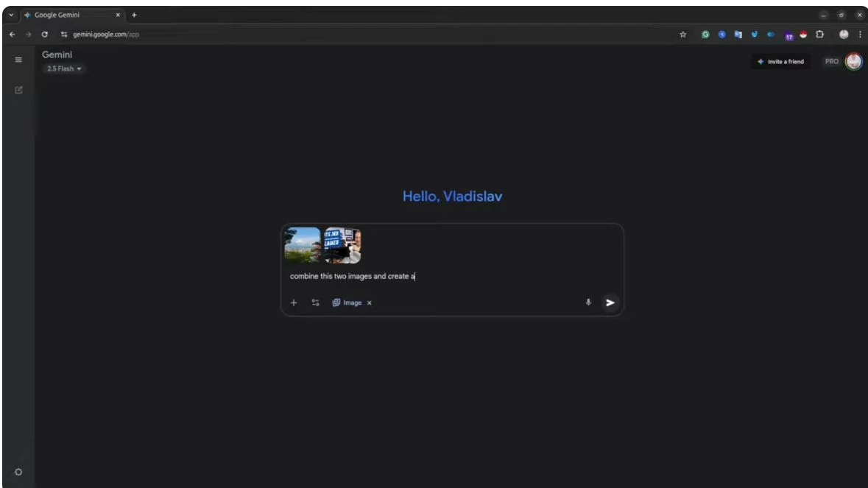Viewport: 868px width, 488px height.
Task: Open the tools options slider icon
Action: click(316, 303)
